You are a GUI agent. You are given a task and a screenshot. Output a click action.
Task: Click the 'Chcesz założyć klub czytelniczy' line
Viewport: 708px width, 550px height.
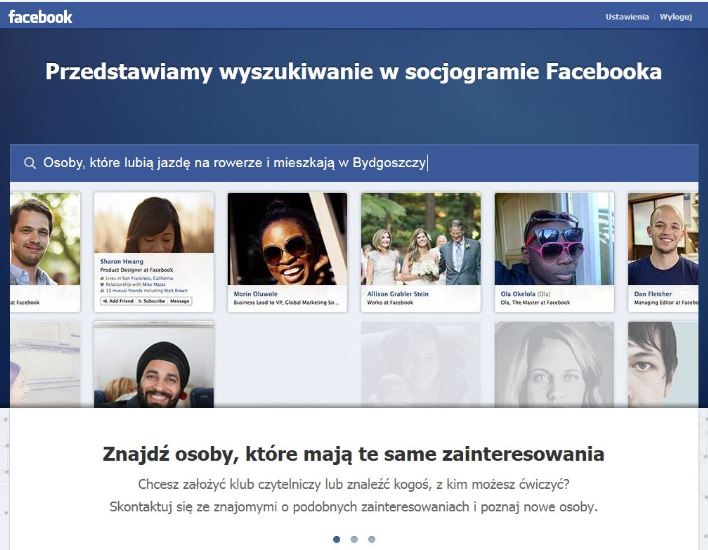354,485
